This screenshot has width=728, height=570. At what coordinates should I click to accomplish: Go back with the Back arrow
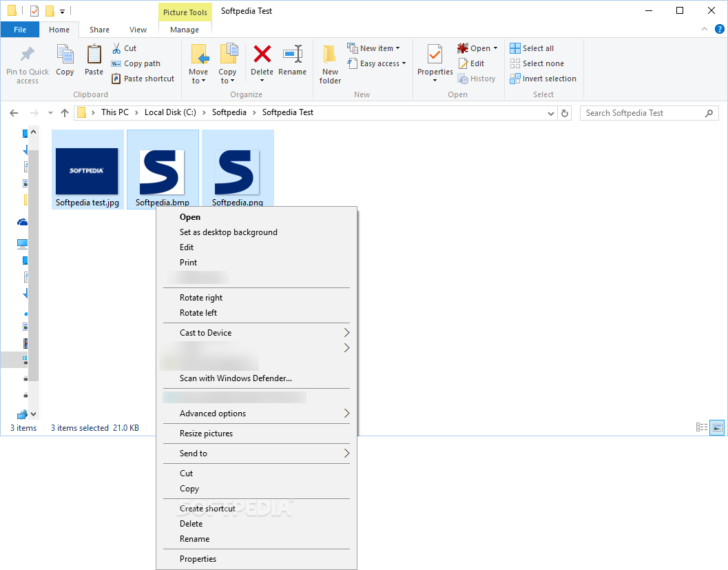[x=14, y=113]
